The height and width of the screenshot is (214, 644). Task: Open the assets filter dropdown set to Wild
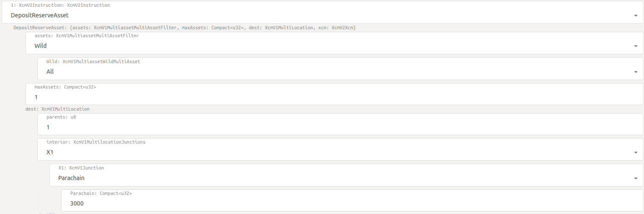[335, 43]
